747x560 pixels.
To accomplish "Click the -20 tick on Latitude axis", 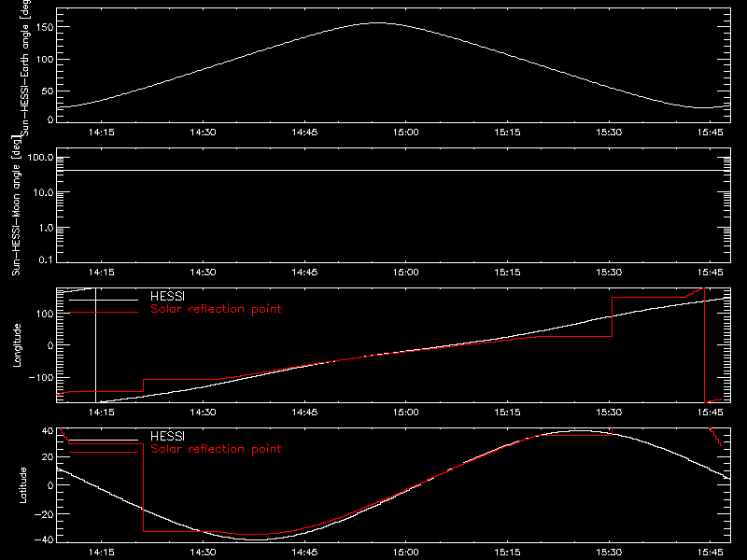I will coord(44,514).
